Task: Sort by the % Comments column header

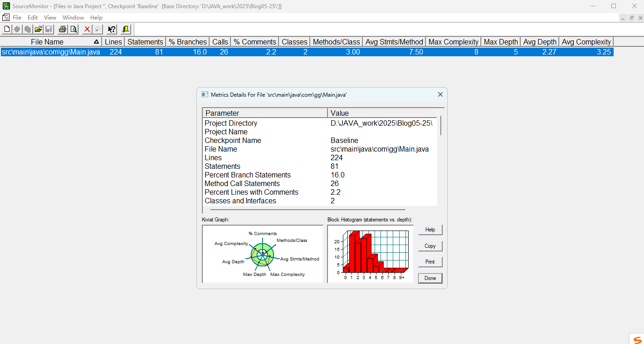Action: coord(254,42)
